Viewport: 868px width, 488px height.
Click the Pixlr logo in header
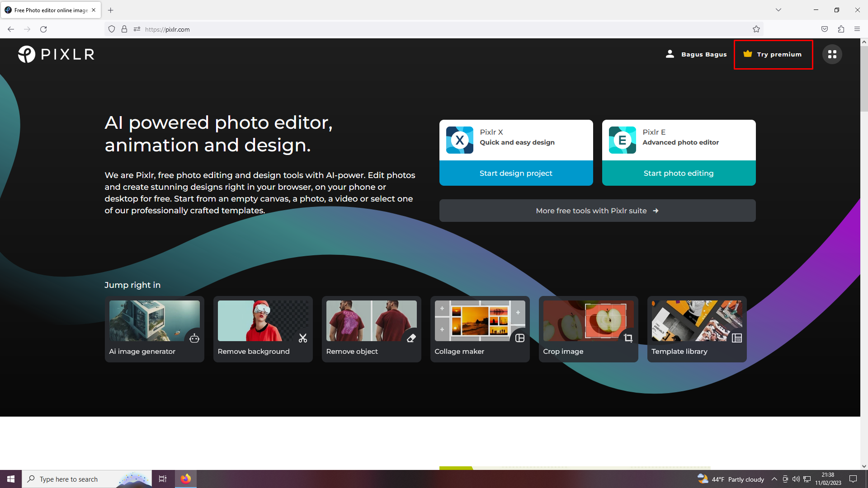point(56,54)
